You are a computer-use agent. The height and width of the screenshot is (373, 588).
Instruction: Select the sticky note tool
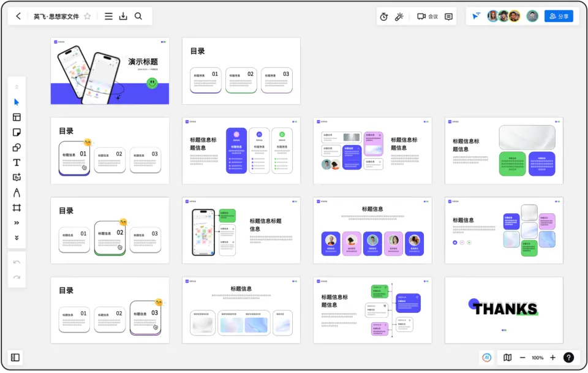tap(17, 132)
